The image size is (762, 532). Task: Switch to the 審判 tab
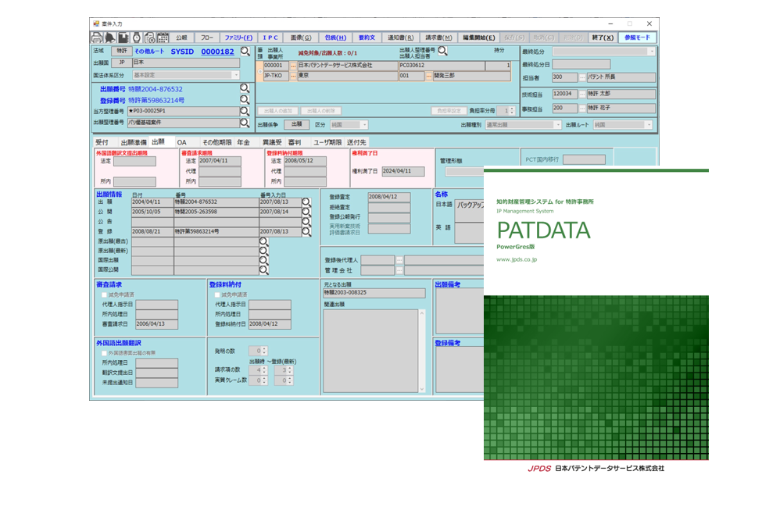pos(295,142)
